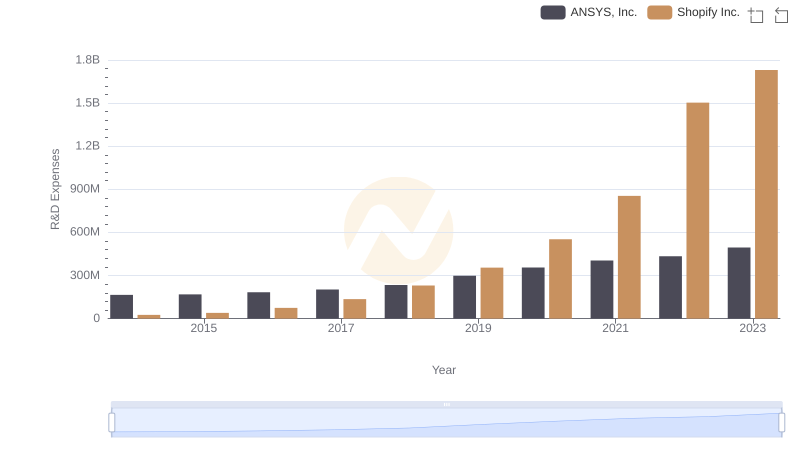Image resolution: width=800 pixels, height=461 pixels.
Task: Click the zoom area select icon
Action: pos(756,15)
